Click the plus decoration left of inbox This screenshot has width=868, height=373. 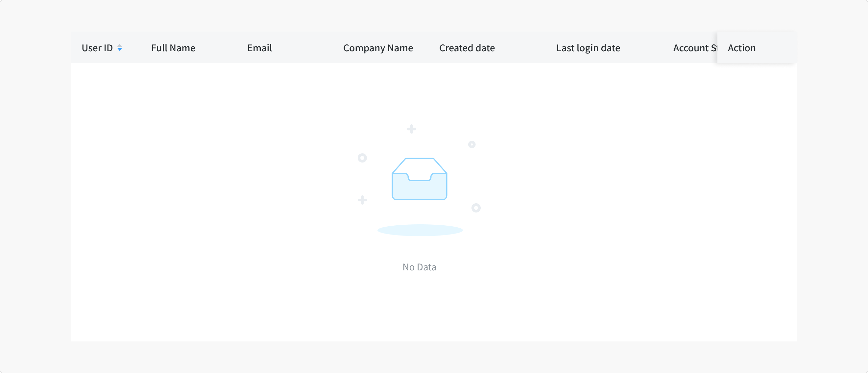click(362, 200)
